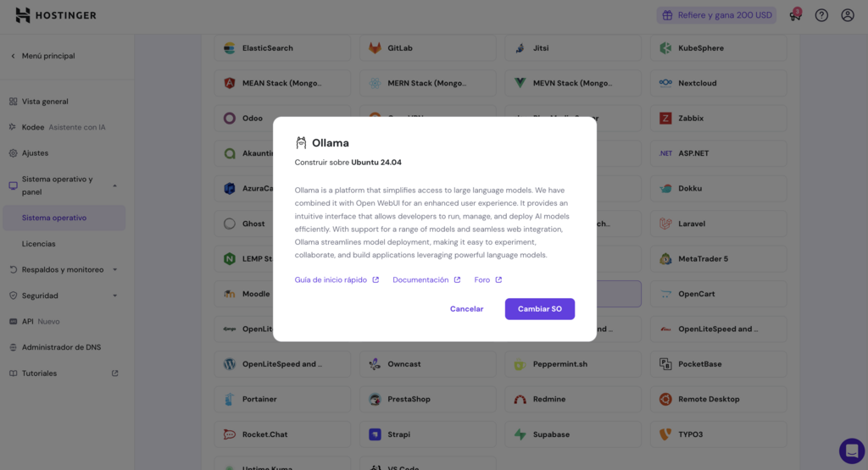Expand the Seguridad section
The width and height of the screenshot is (868, 470).
click(x=114, y=296)
